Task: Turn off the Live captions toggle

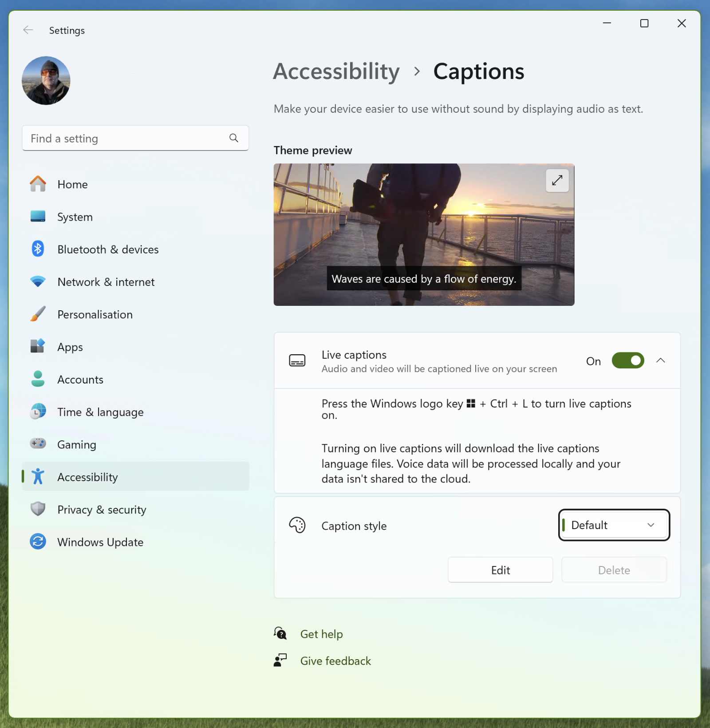Action: pyautogui.click(x=627, y=360)
